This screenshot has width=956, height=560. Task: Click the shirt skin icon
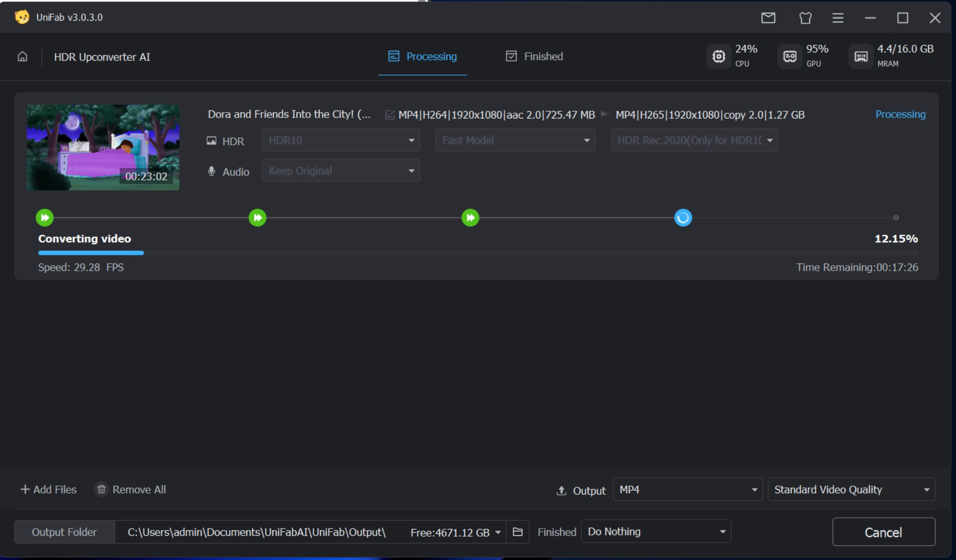point(805,18)
